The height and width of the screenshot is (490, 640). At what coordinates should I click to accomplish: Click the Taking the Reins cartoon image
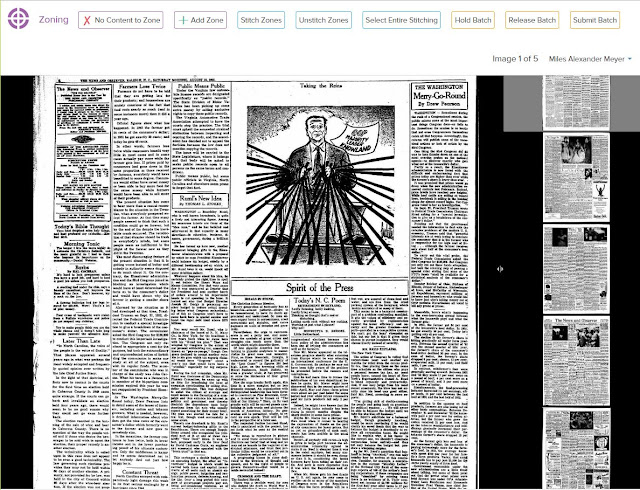pyautogui.click(x=320, y=185)
